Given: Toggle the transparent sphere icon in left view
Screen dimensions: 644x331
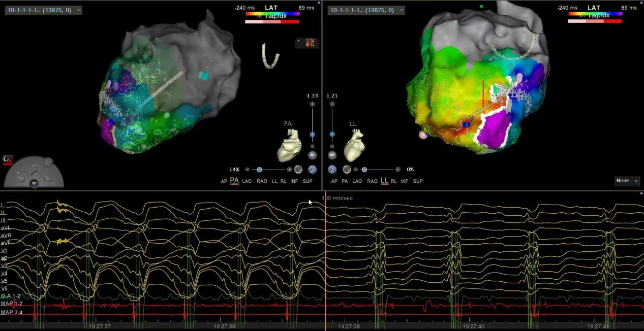Looking at the screenshot, I should [298, 170].
